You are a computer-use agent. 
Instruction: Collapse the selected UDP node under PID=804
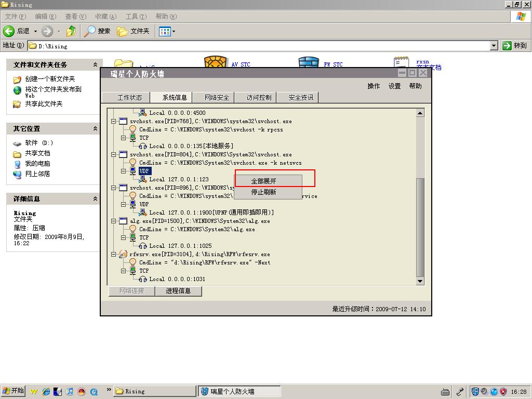(123, 171)
